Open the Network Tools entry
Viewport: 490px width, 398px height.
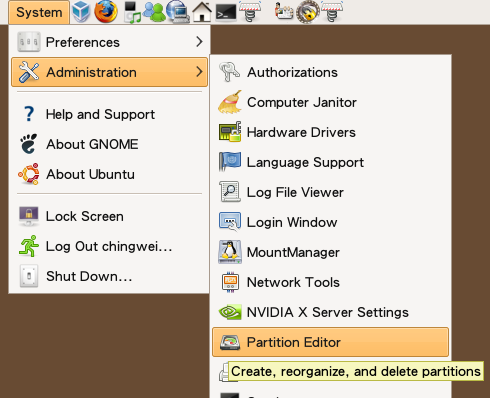330,282
